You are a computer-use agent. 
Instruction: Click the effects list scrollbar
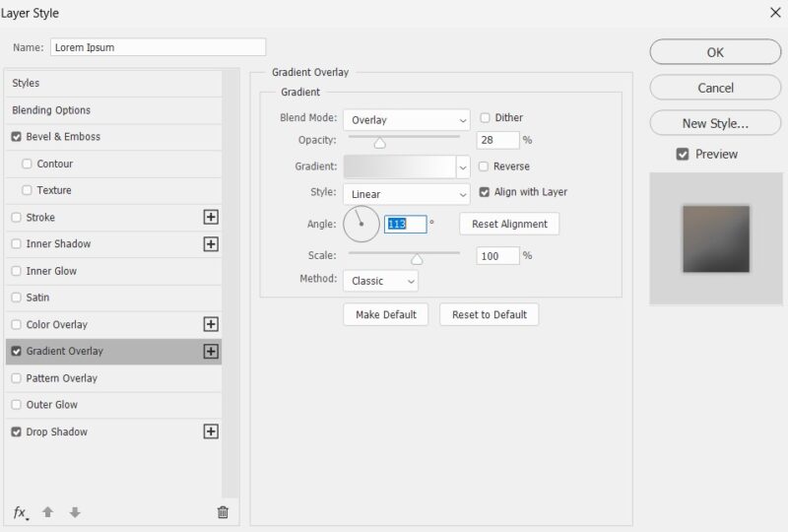[230, 284]
